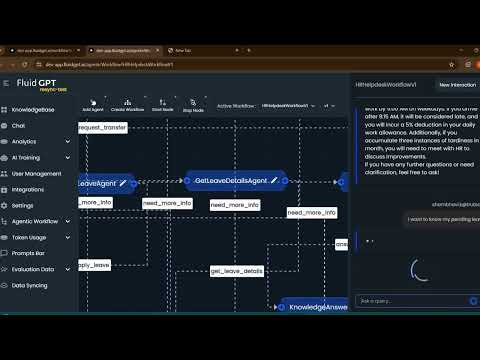Screen dimensions: 480x360
Task: Switch to the first browser tab
Action: click(x=44, y=51)
